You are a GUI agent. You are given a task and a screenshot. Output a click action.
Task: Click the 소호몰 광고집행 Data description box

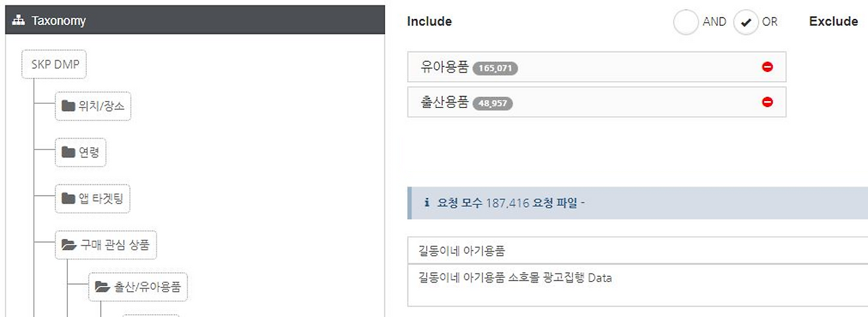[x=637, y=285]
